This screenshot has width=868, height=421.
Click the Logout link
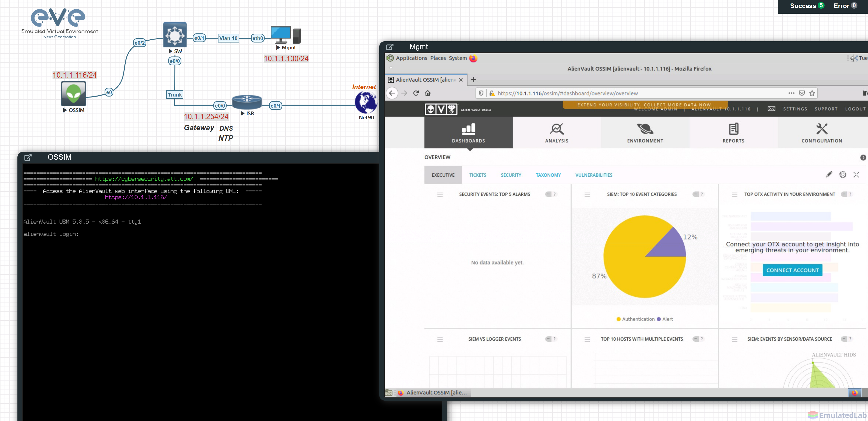(855, 109)
